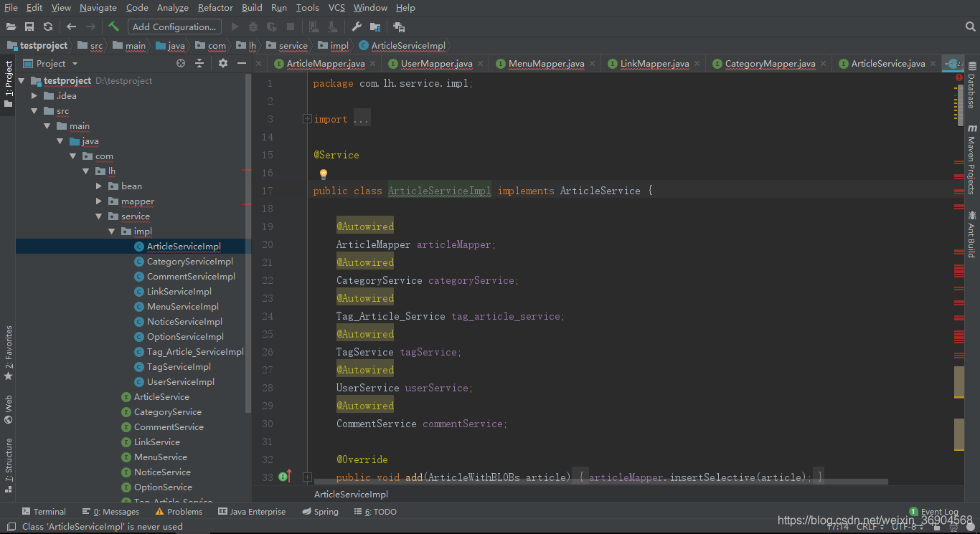980x534 pixels.
Task: Toggle the 2: Favorites tool window
Action: [x=8, y=352]
